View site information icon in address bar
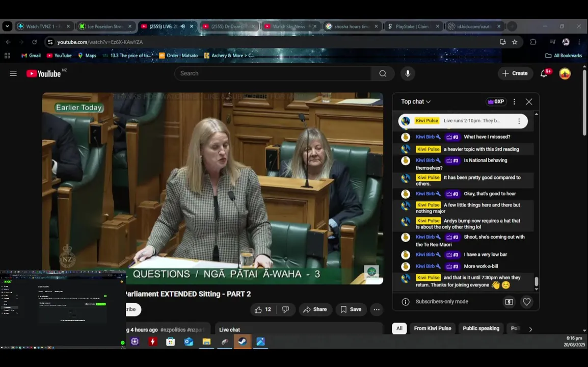 tap(50, 42)
